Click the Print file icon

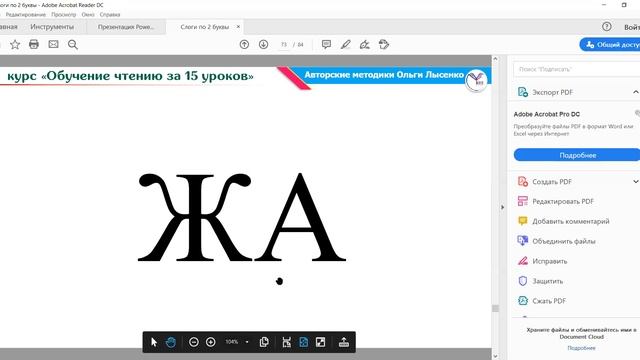tap(34, 44)
